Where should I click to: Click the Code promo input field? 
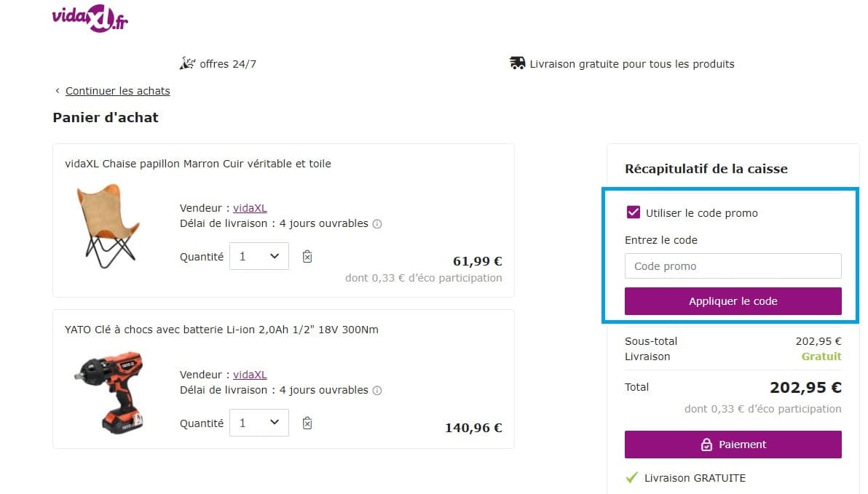(733, 266)
